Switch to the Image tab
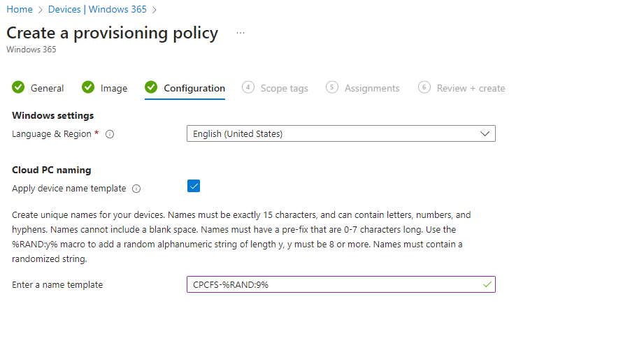This screenshot has height=364, width=630. click(113, 88)
